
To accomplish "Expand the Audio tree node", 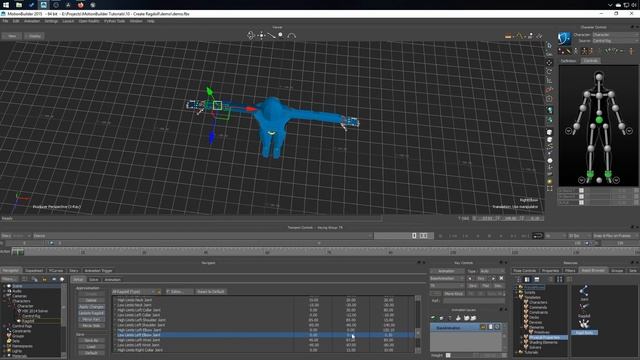I will 4,291.
